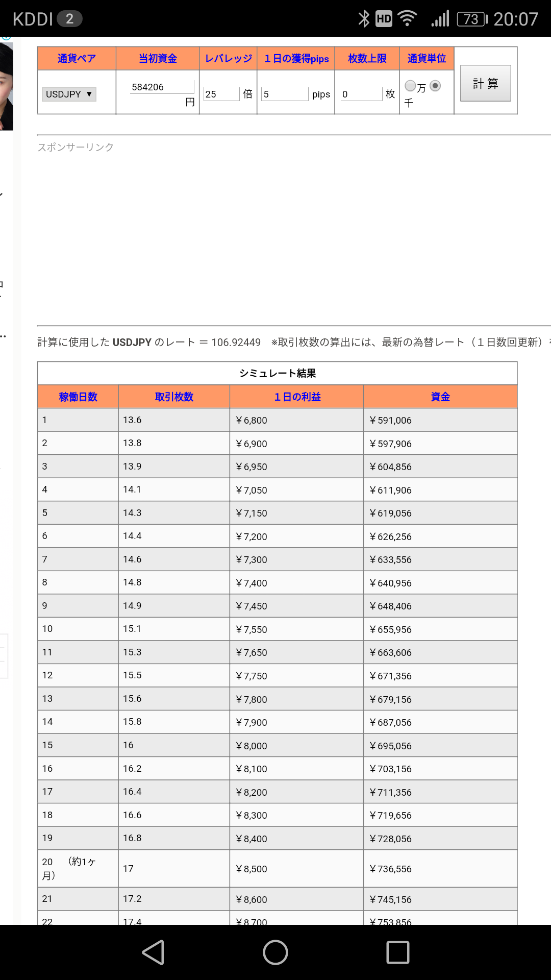Click the 資金 results column header

[440, 397]
